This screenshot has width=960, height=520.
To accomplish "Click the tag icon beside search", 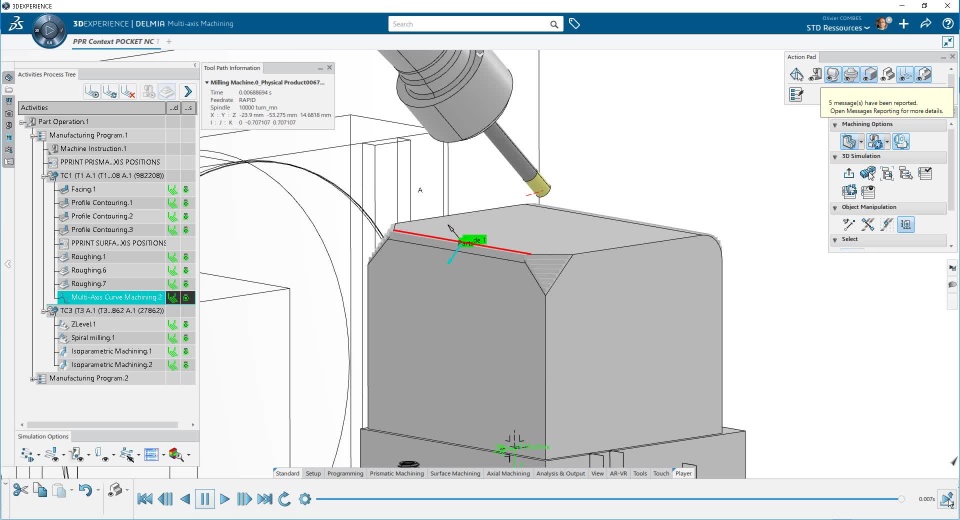I will 574,24.
